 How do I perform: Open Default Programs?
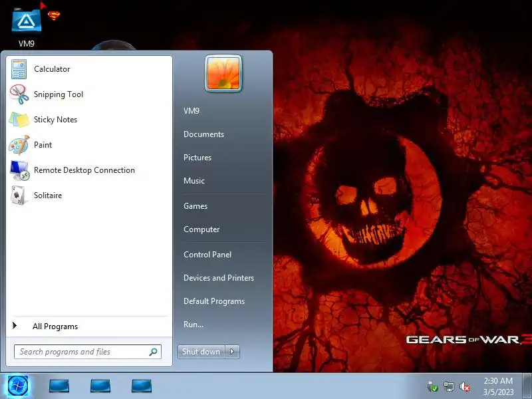pos(213,301)
